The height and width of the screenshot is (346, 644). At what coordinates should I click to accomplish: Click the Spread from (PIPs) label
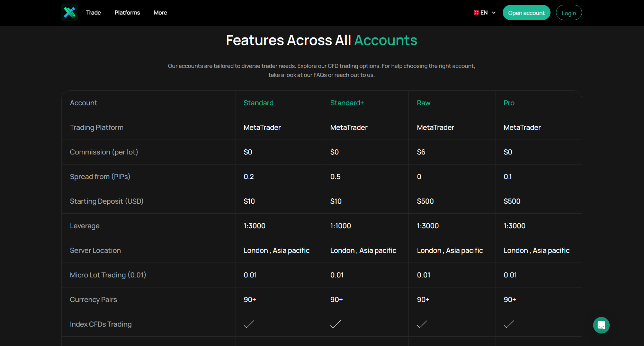(100, 177)
